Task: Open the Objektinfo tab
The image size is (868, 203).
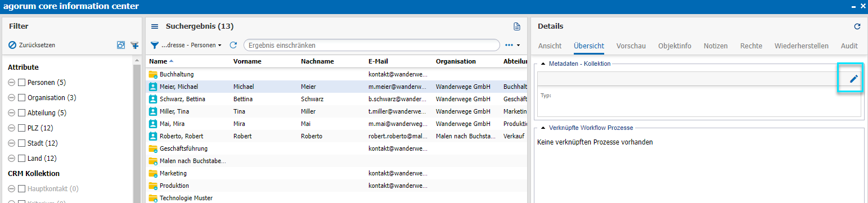Action: tap(674, 46)
